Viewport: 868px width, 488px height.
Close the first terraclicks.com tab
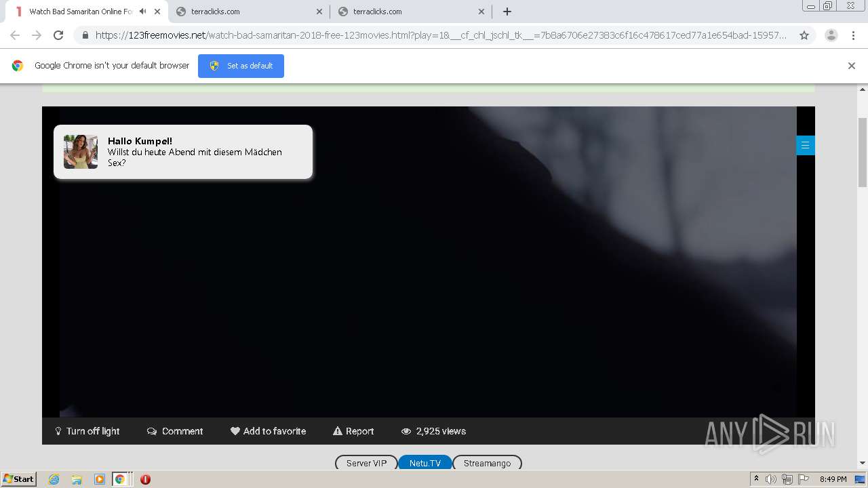[319, 12]
